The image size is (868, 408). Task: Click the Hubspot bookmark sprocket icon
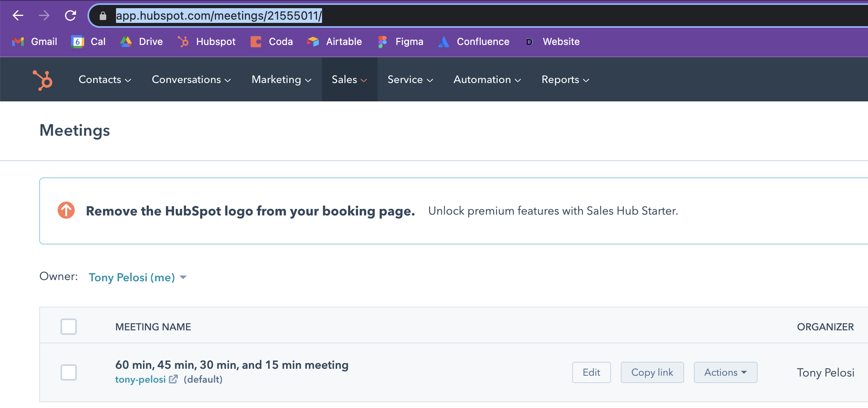tap(183, 42)
